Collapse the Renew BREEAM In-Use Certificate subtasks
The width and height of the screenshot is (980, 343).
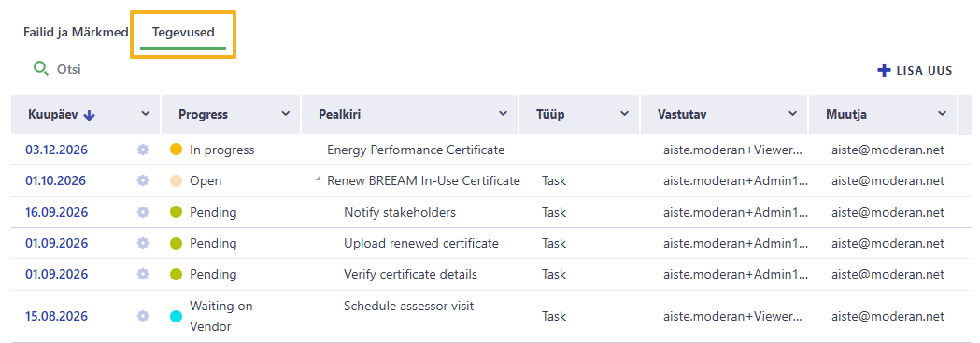[319, 179]
